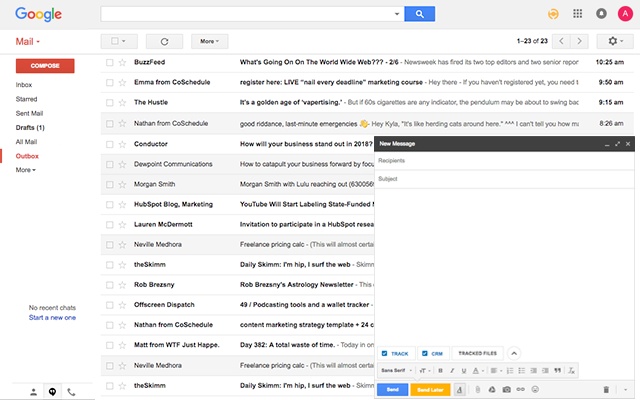Viewport: 640px width, 400px height.
Task: Open the Google apps grid
Action: click(577, 14)
